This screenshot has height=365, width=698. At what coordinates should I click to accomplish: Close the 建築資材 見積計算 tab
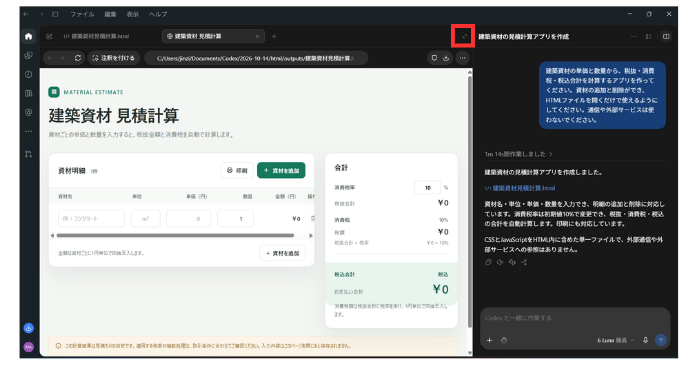[x=257, y=36]
